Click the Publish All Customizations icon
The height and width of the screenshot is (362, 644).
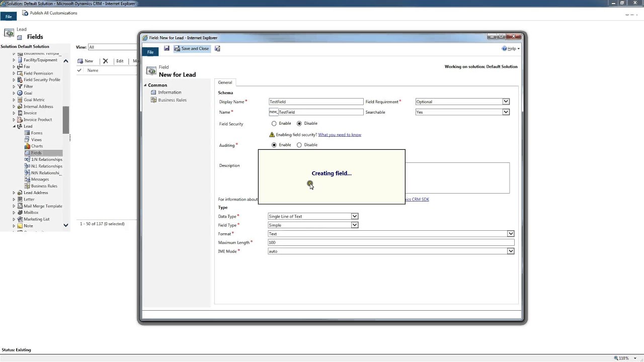click(25, 13)
